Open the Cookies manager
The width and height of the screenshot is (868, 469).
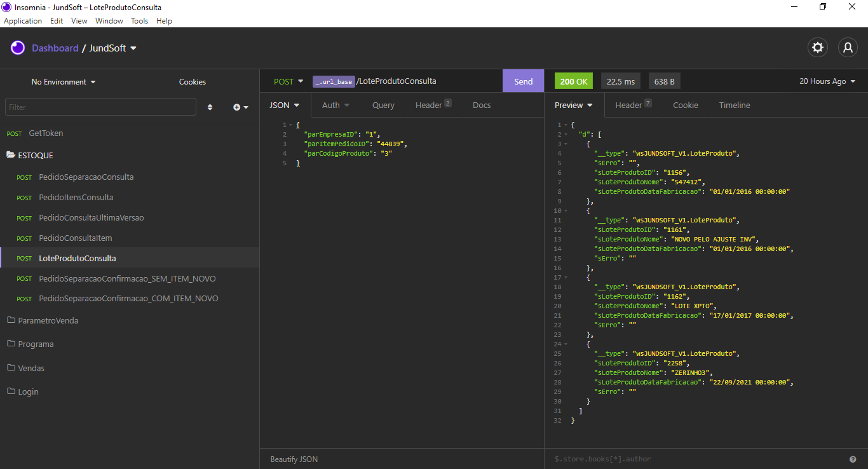pos(193,82)
